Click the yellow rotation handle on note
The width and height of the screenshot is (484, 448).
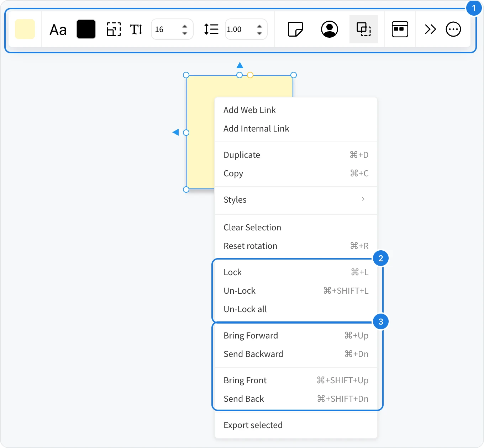point(250,75)
